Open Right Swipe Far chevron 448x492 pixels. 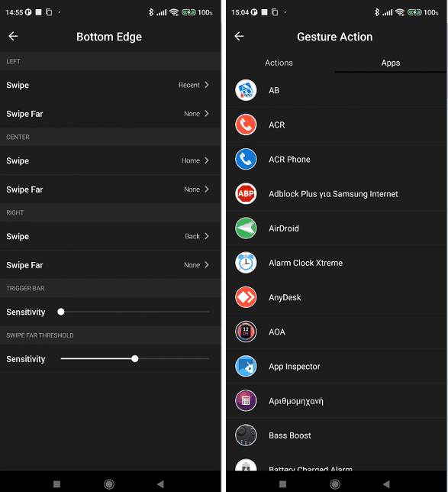click(x=207, y=265)
